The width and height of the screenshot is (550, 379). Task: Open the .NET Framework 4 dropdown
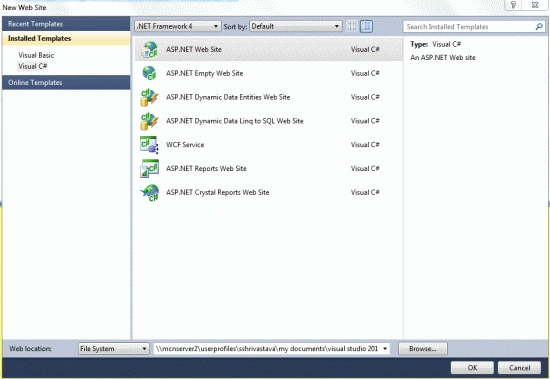(178, 26)
